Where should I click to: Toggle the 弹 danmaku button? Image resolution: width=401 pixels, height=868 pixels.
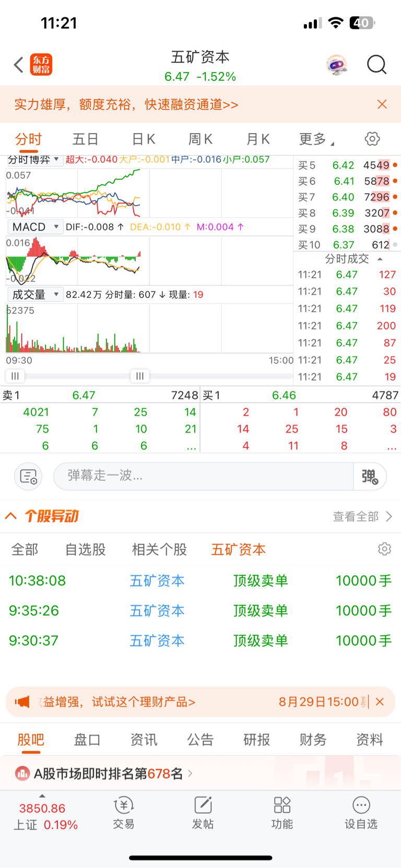(x=370, y=476)
